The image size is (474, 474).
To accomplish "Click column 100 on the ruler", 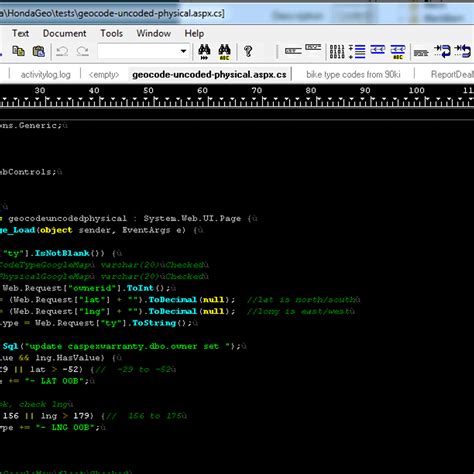I will tap(417, 90).
